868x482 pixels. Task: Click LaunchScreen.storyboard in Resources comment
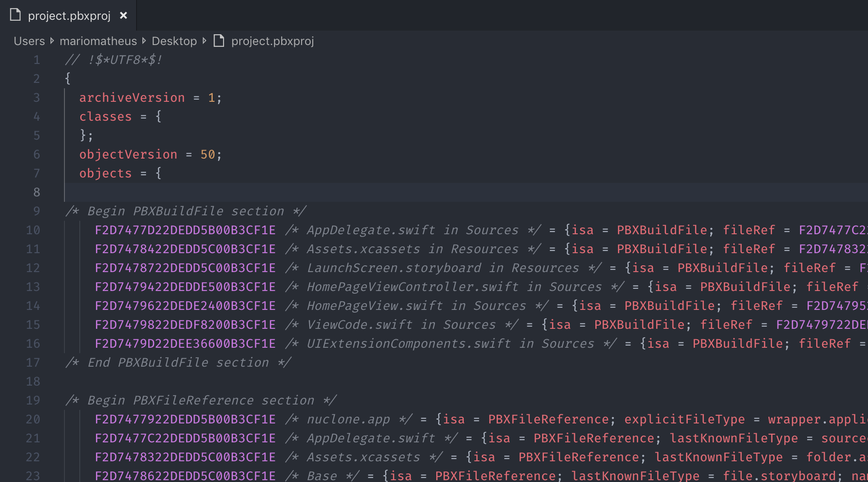443,268
